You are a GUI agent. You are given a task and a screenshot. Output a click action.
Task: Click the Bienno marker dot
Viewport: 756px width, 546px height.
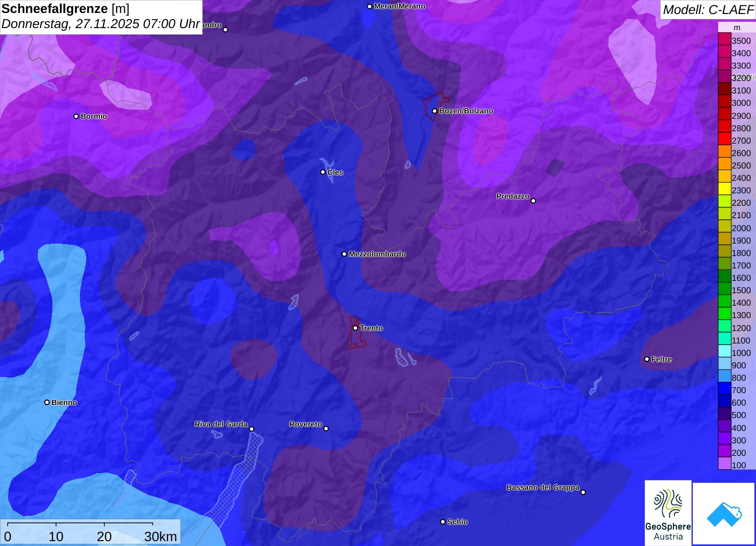(47, 402)
